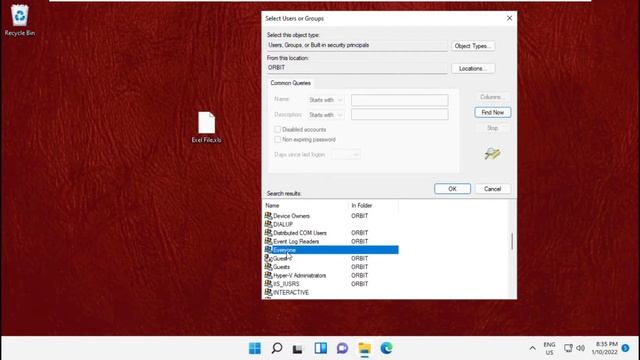Open taskbar Search magnifier
Screen dimensions: 640x360
tap(277, 348)
